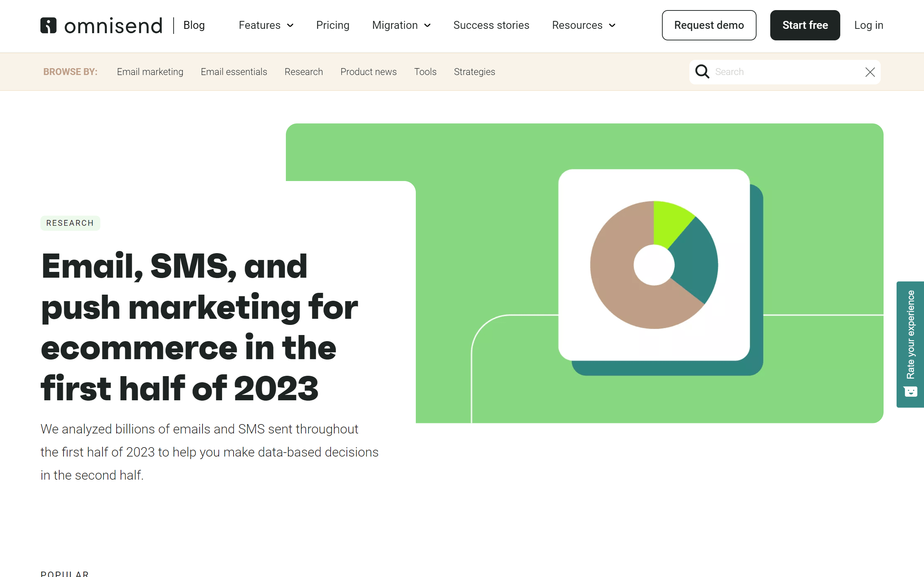This screenshot has width=924, height=577.
Task: Expand the Migration dropdown menu
Action: 401,25
